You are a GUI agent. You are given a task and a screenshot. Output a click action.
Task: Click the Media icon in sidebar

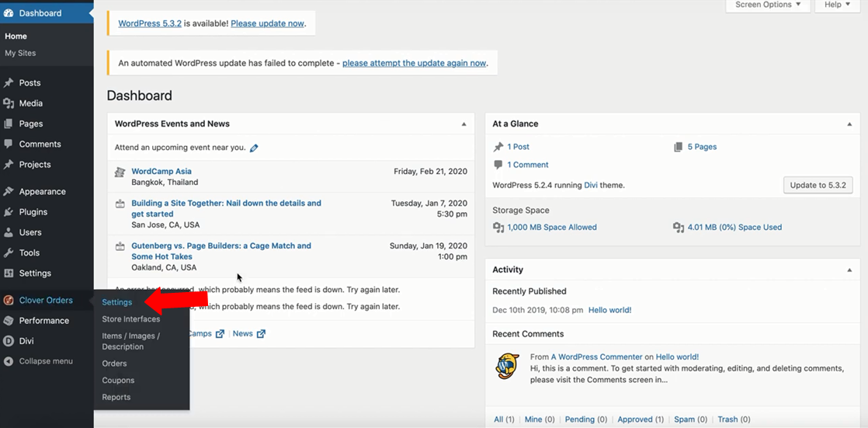[9, 103]
